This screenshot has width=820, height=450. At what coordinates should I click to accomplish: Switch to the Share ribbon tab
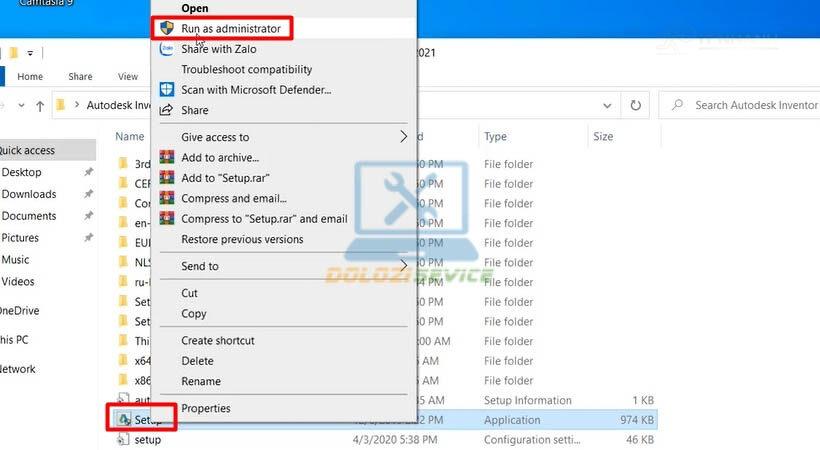[80, 77]
